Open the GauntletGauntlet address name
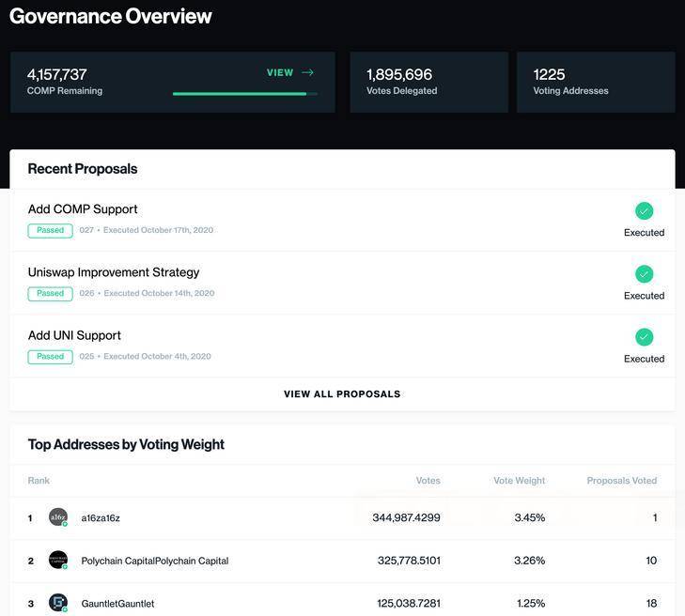The width and height of the screenshot is (685, 616). point(117,604)
